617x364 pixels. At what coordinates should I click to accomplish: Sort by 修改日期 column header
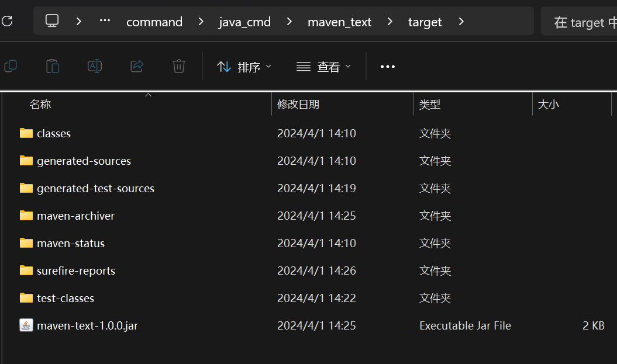pos(298,105)
